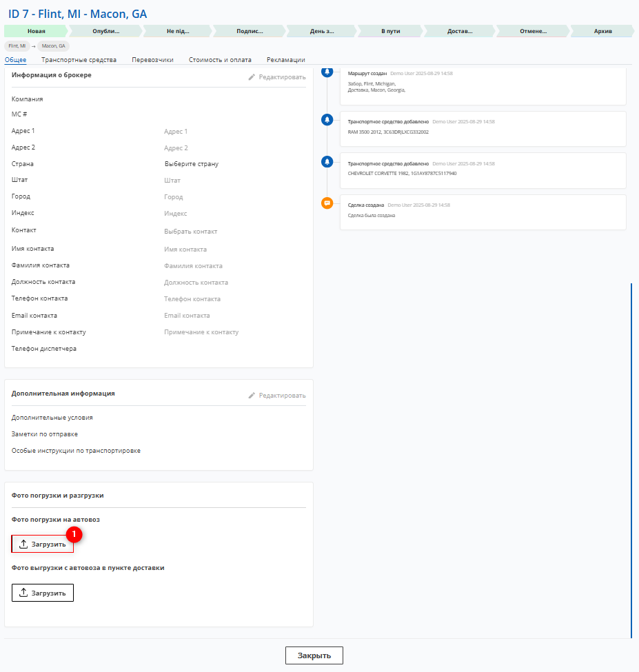Click the orange chat icon for 'Сделка создана'

coord(327,203)
